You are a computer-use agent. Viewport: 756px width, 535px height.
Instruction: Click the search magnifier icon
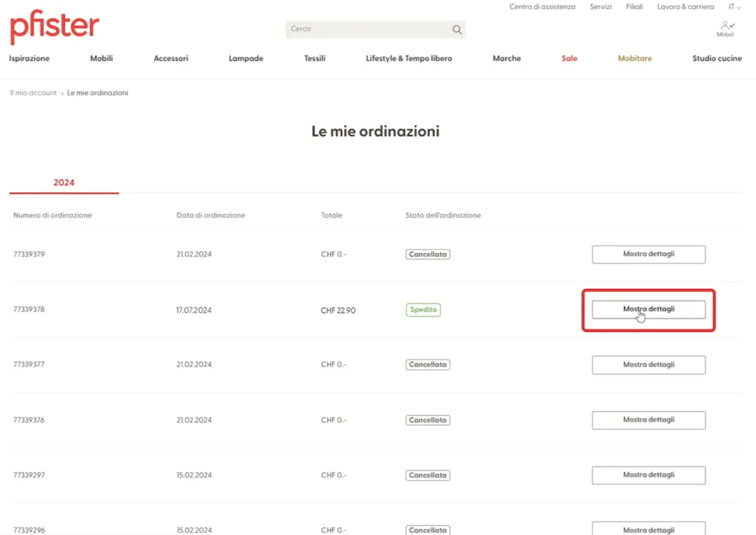coord(457,30)
